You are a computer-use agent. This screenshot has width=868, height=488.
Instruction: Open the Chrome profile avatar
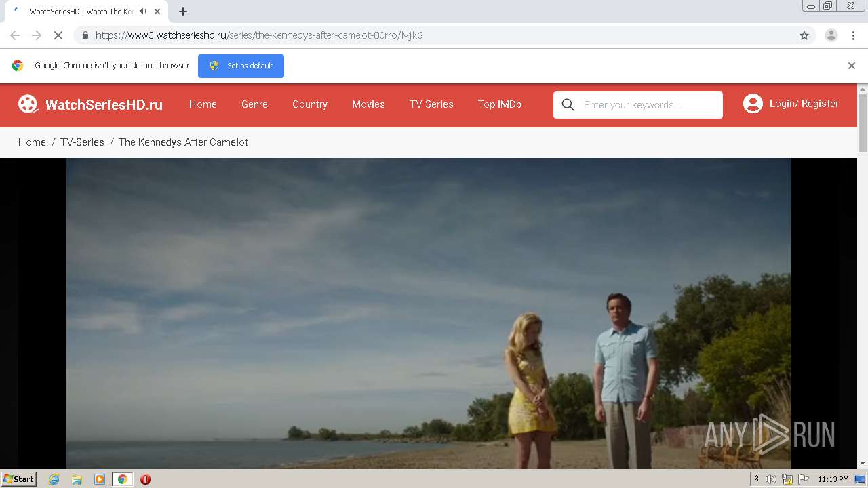[831, 35]
